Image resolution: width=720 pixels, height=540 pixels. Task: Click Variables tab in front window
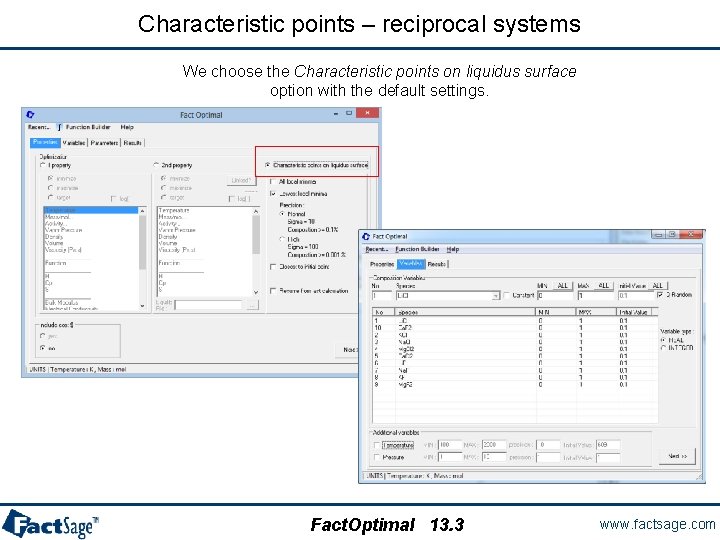(x=411, y=264)
